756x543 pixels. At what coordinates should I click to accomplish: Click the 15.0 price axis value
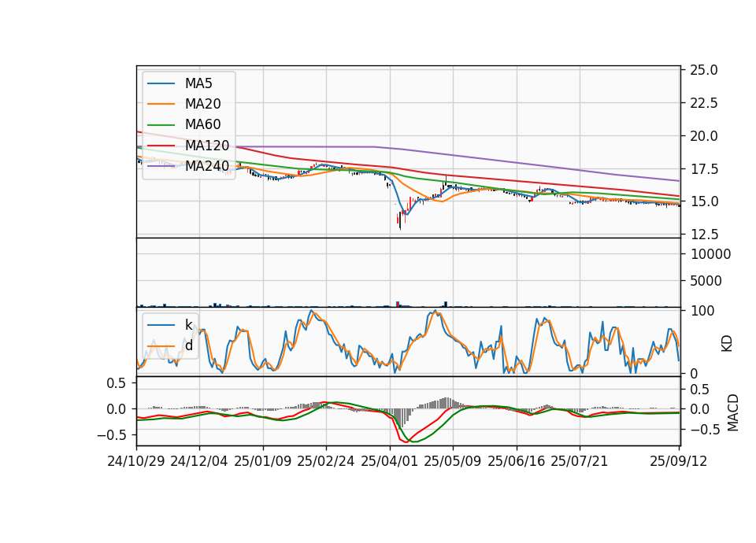pyautogui.click(x=704, y=201)
